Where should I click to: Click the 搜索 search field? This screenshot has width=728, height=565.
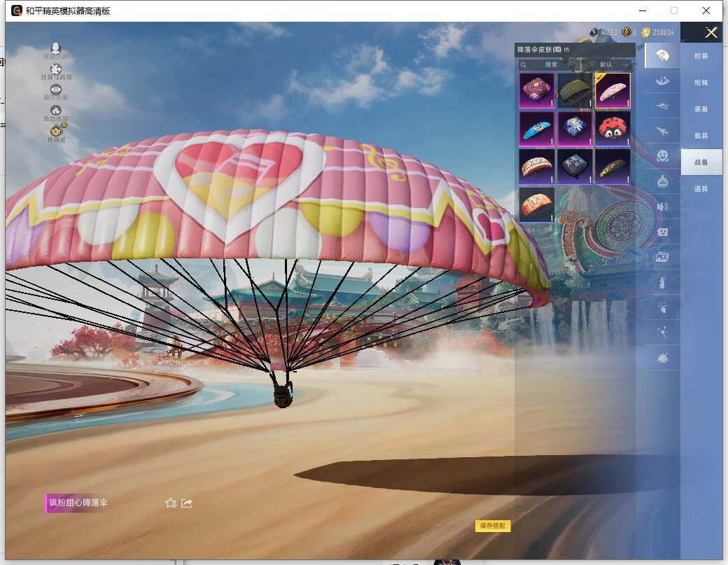pos(549,64)
